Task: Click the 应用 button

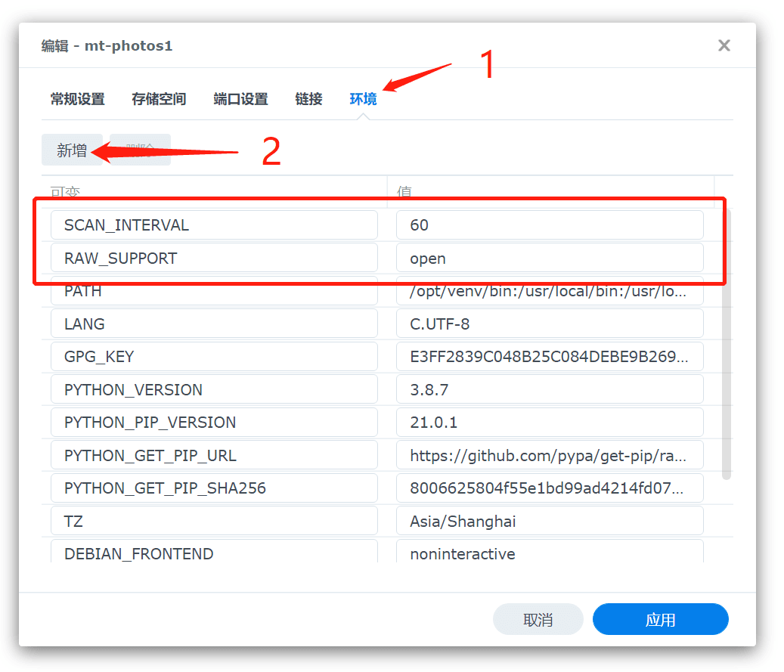Action: (x=660, y=620)
